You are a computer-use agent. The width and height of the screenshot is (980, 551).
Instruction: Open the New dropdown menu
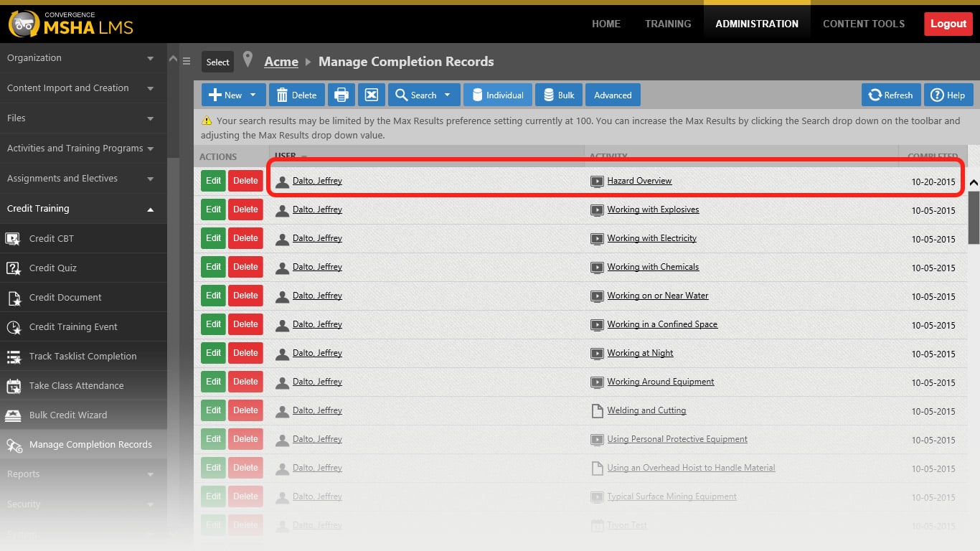coord(233,95)
